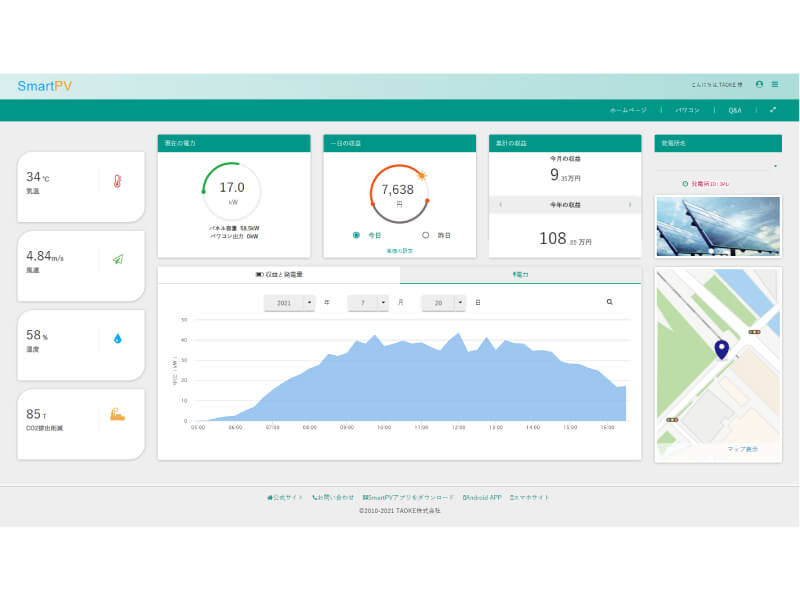Click the humidity water drop icon

117,338
